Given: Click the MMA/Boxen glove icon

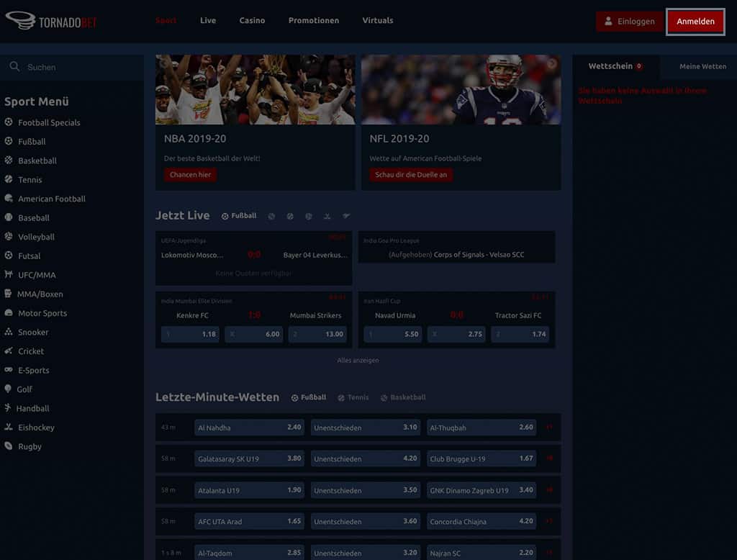Looking at the screenshot, I should click(8, 294).
